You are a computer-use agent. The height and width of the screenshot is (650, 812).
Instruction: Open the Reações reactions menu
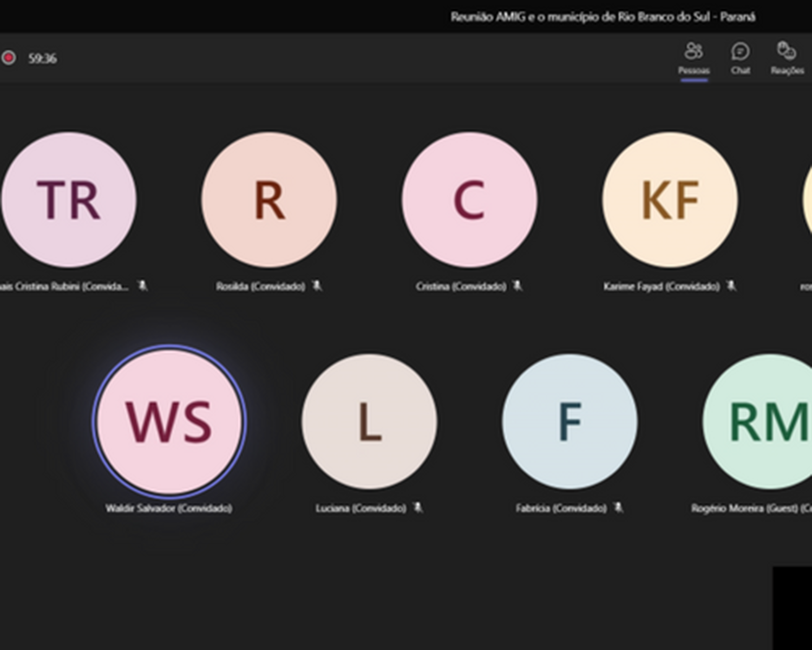(787, 58)
